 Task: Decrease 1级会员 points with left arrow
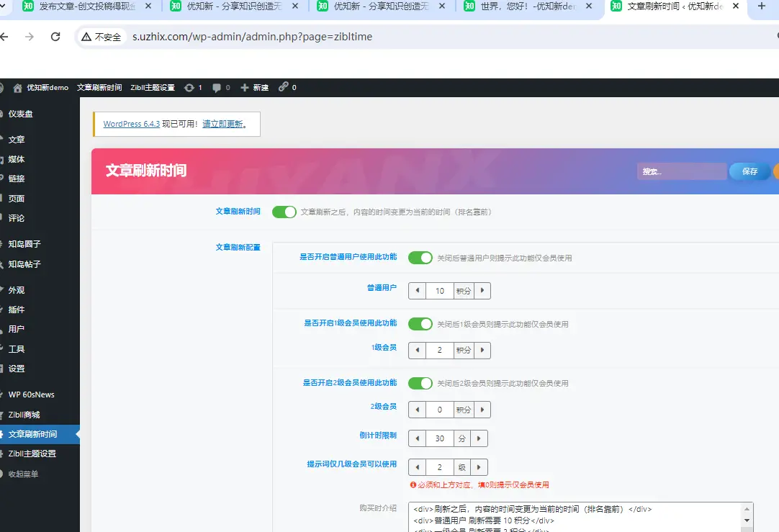pos(417,351)
